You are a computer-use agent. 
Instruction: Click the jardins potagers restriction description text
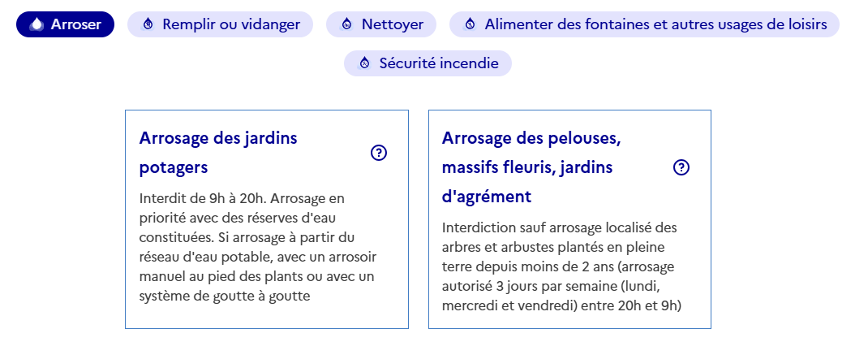point(258,247)
